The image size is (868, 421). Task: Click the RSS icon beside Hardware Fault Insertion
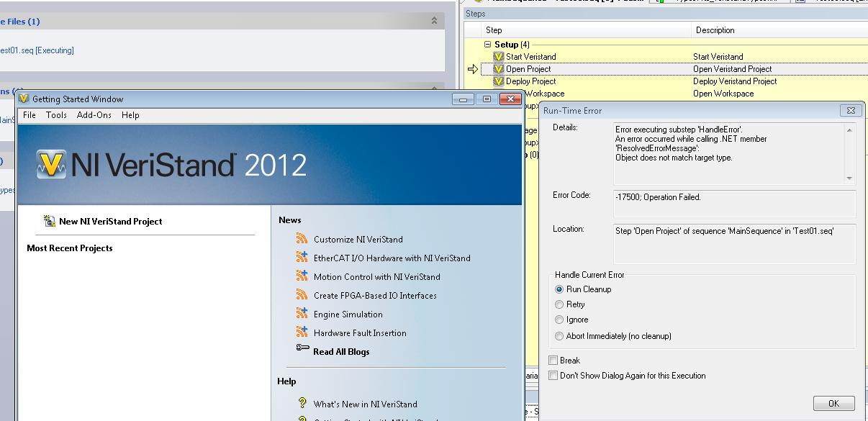[302, 332]
